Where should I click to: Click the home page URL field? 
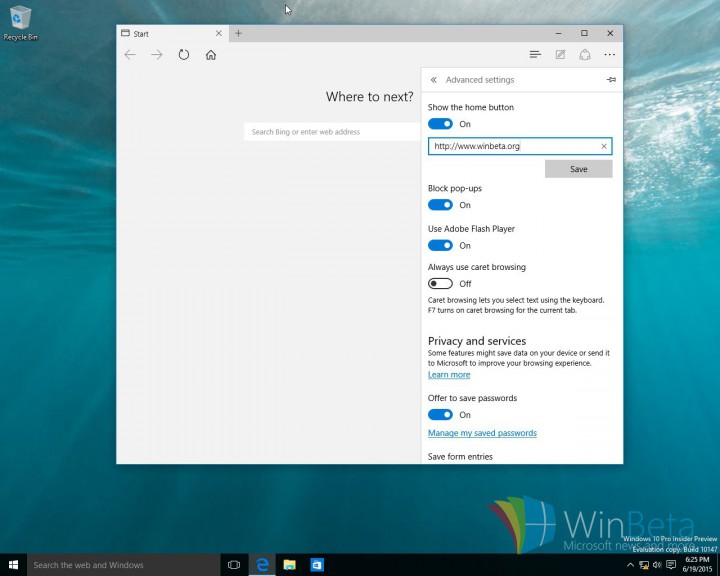[x=520, y=146]
